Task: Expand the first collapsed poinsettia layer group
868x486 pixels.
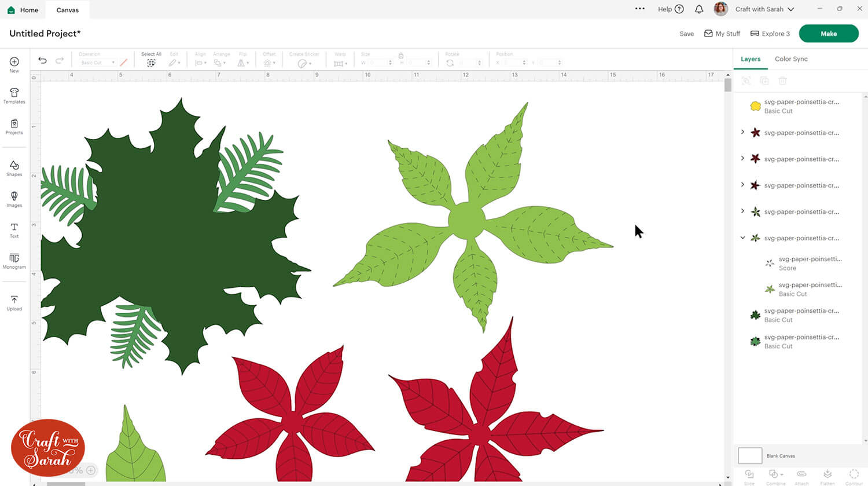Action: [743, 132]
